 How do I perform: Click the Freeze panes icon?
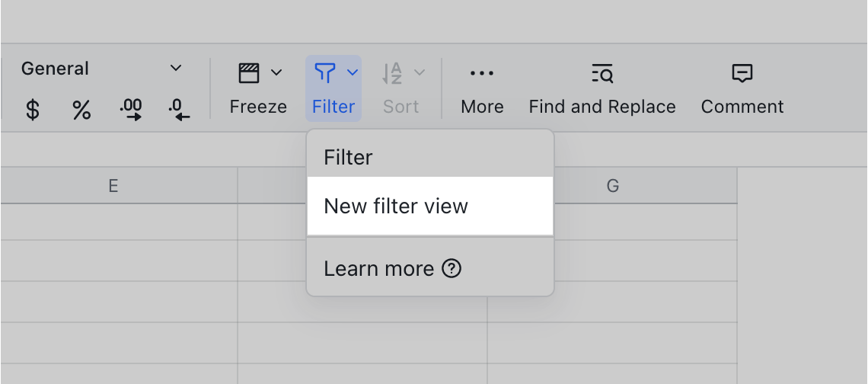pyautogui.click(x=249, y=73)
